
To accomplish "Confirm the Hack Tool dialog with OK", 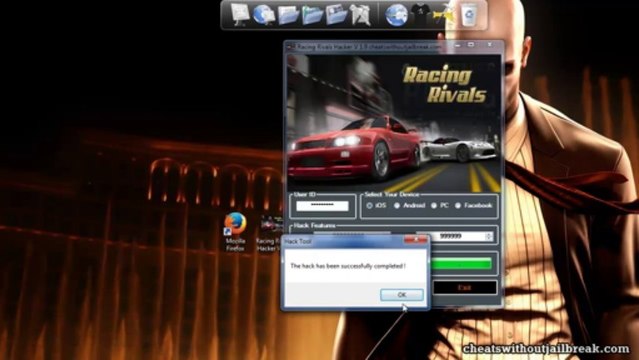I will point(402,294).
